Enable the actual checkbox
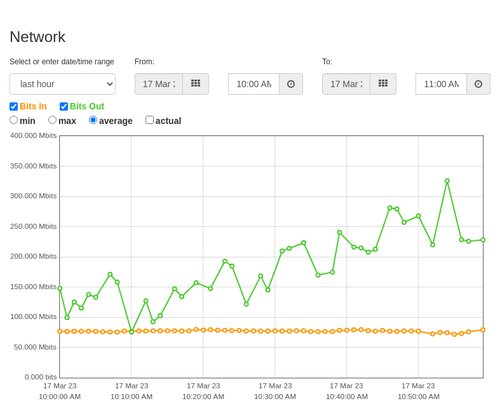The width and height of the screenshot is (500, 403). [x=150, y=120]
